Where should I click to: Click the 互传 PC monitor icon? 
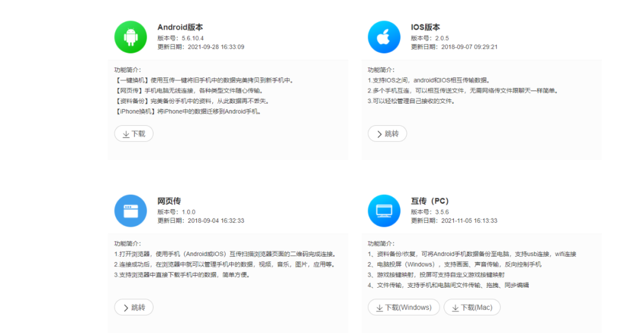(x=384, y=211)
